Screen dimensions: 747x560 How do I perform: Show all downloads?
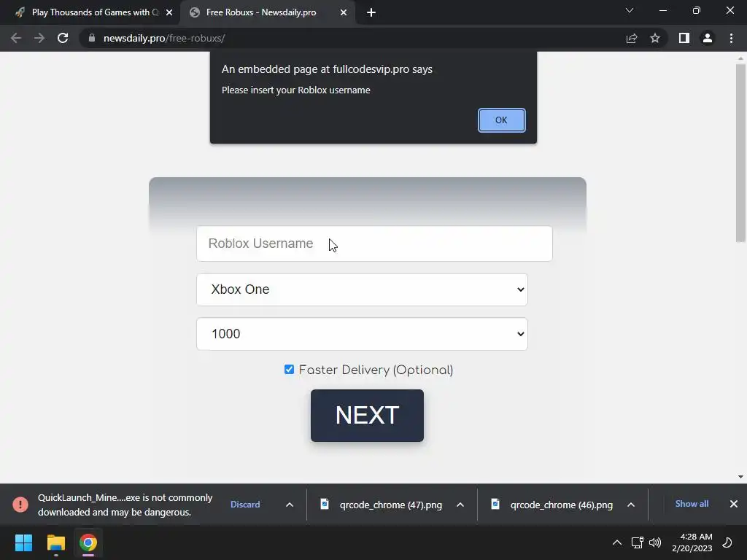coord(692,504)
